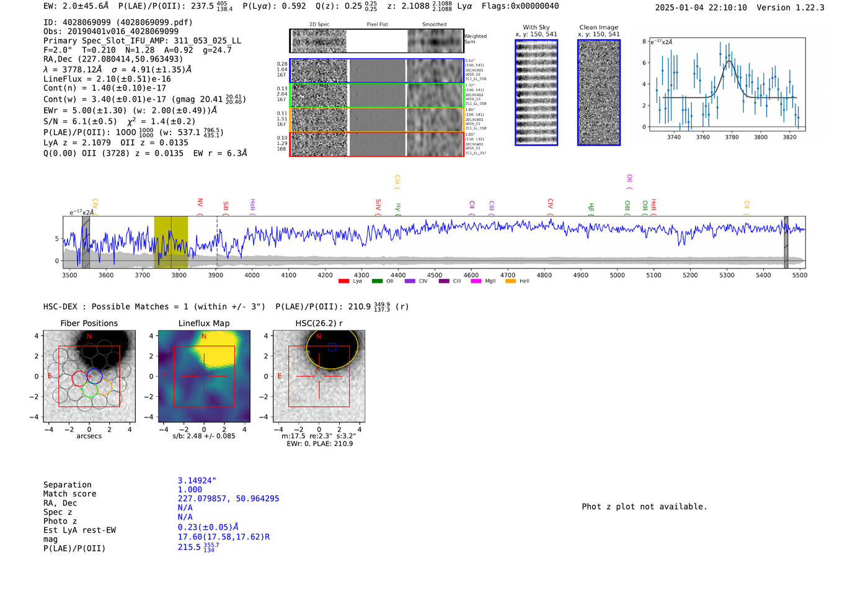Open the Fiber Positions image
868x591 pixels.
[89, 376]
